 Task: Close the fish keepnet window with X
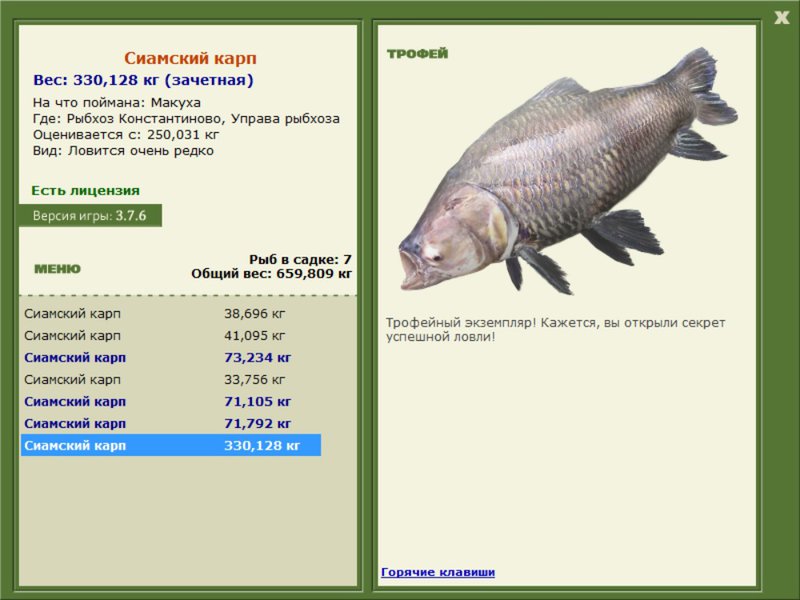(781, 18)
